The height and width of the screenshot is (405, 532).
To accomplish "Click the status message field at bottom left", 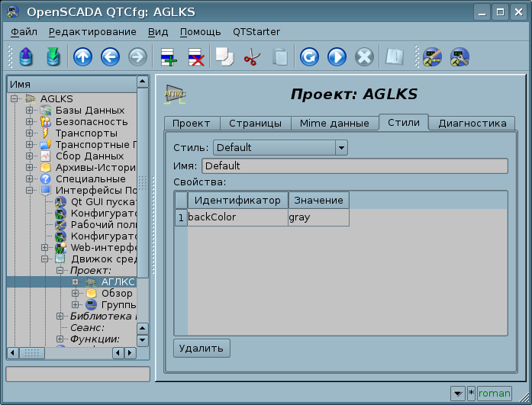I will (78, 374).
